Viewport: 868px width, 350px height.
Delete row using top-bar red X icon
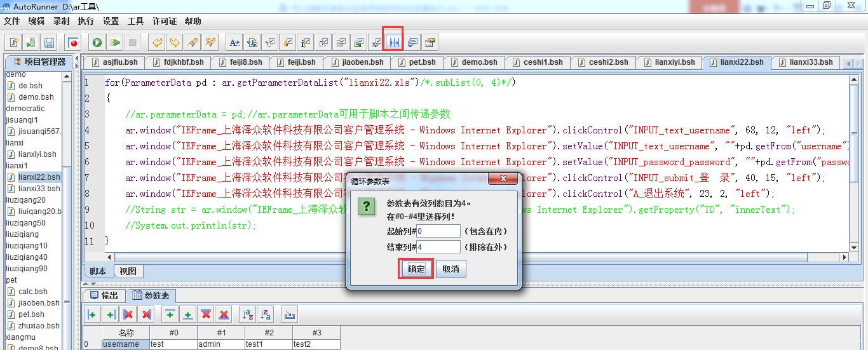(x=206, y=314)
